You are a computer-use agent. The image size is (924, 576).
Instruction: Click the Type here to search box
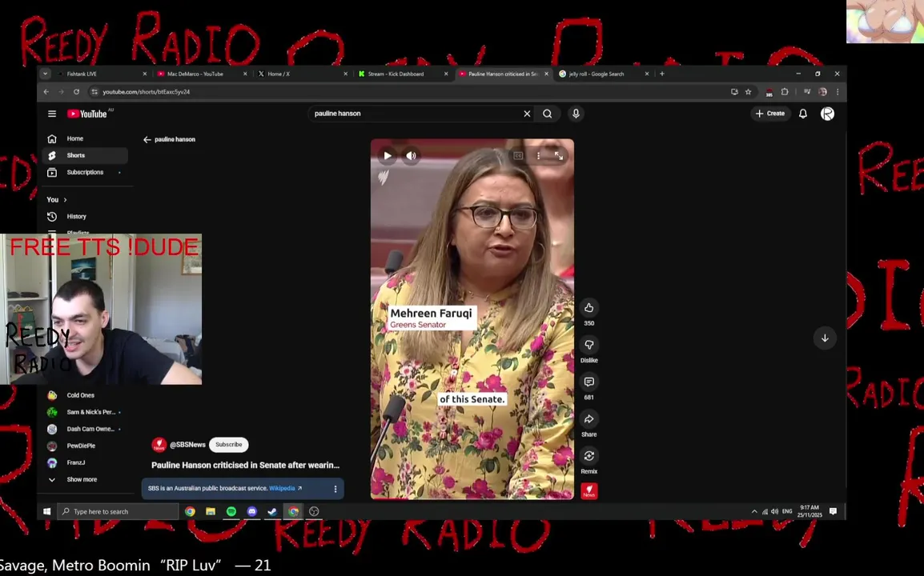click(118, 511)
